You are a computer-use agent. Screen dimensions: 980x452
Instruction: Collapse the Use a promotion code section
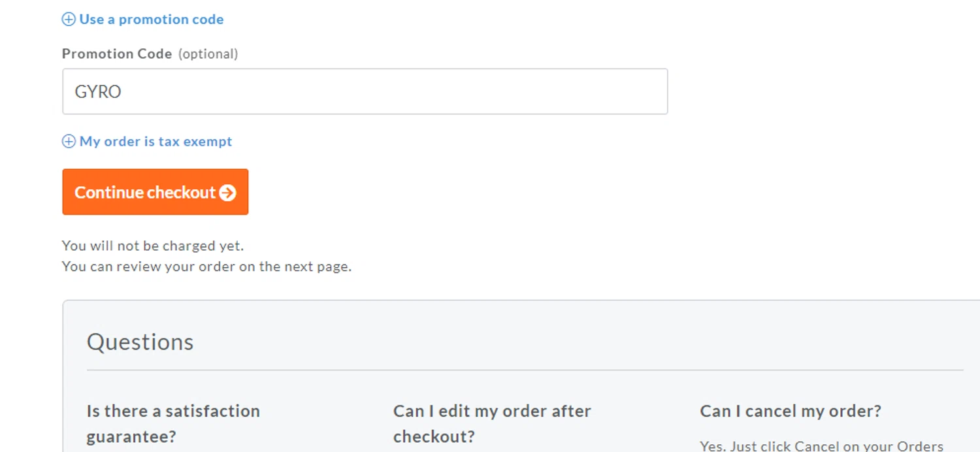[x=151, y=20]
